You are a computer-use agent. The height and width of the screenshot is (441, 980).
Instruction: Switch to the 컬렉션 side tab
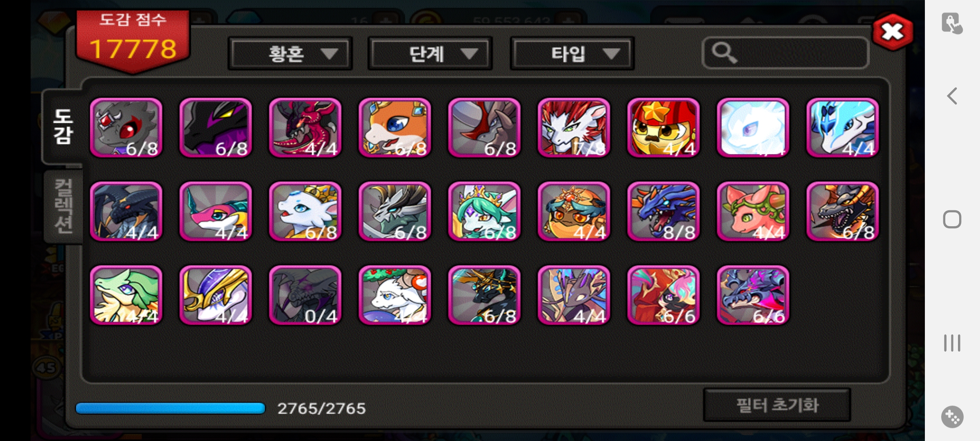pos(64,207)
